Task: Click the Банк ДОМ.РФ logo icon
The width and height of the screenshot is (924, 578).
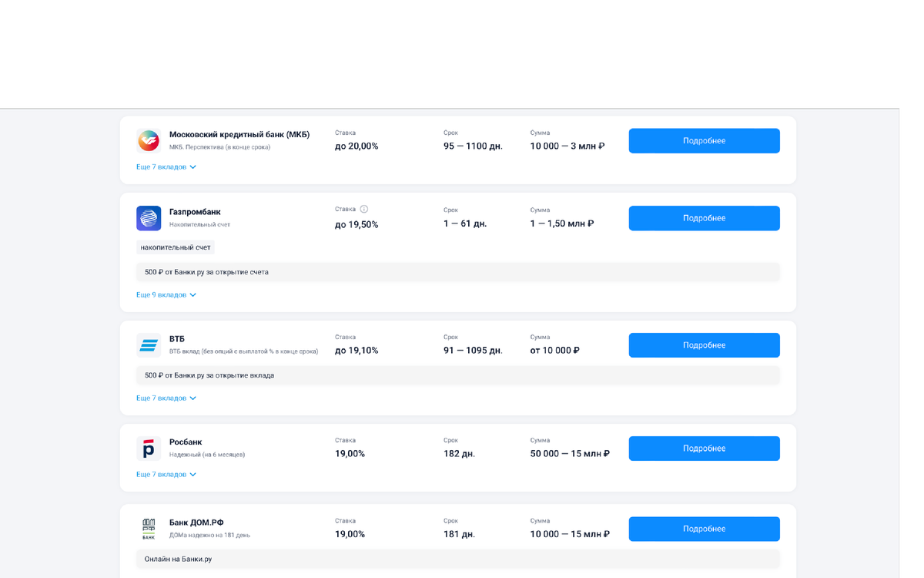Action: click(149, 529)
